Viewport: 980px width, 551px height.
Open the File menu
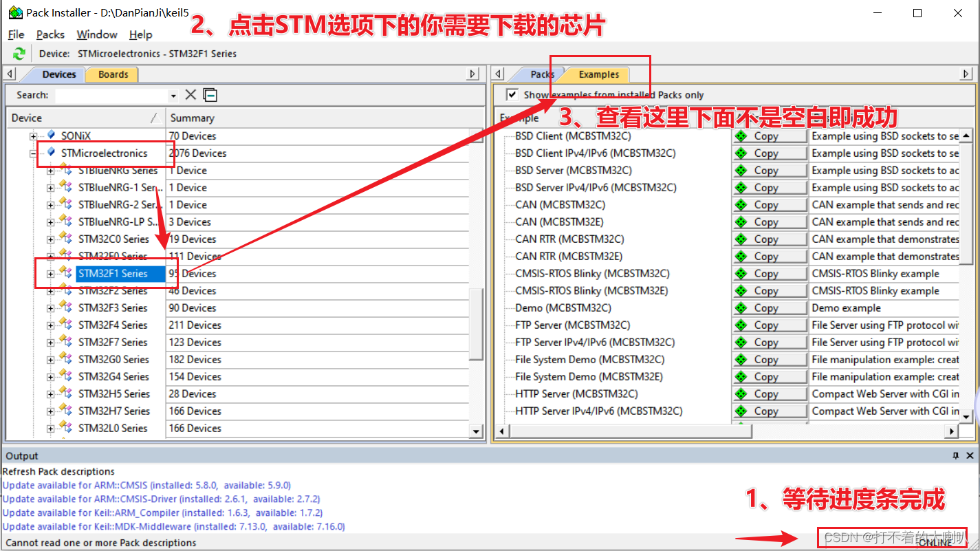[16, 34]
